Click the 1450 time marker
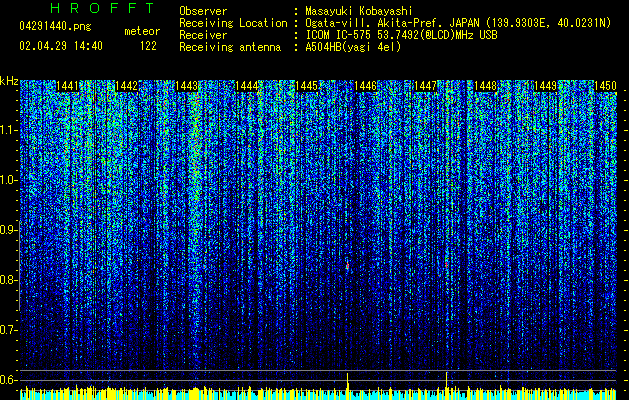The width and height of the screenshot is (629, 400). tap(605, 86)
